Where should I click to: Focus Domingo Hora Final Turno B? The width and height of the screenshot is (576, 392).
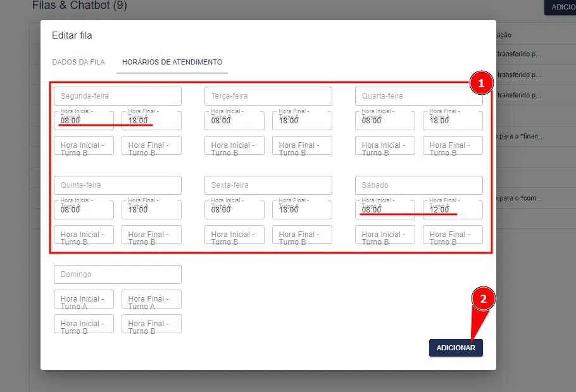pyautogui.click(x=151, y=324)
